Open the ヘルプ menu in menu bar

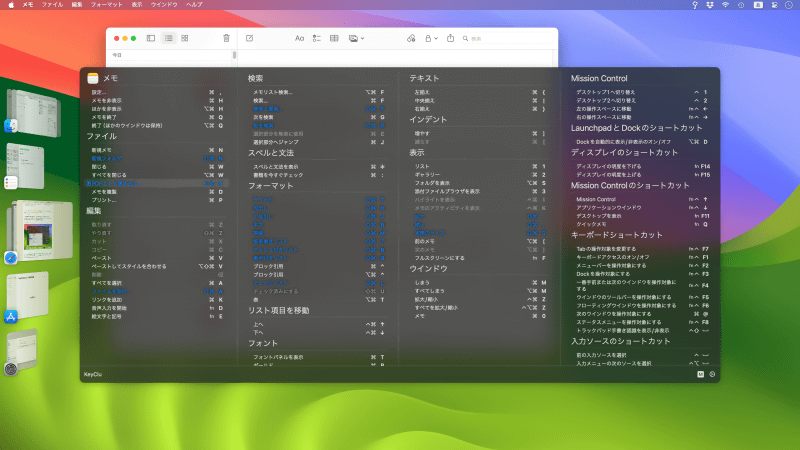194,5
